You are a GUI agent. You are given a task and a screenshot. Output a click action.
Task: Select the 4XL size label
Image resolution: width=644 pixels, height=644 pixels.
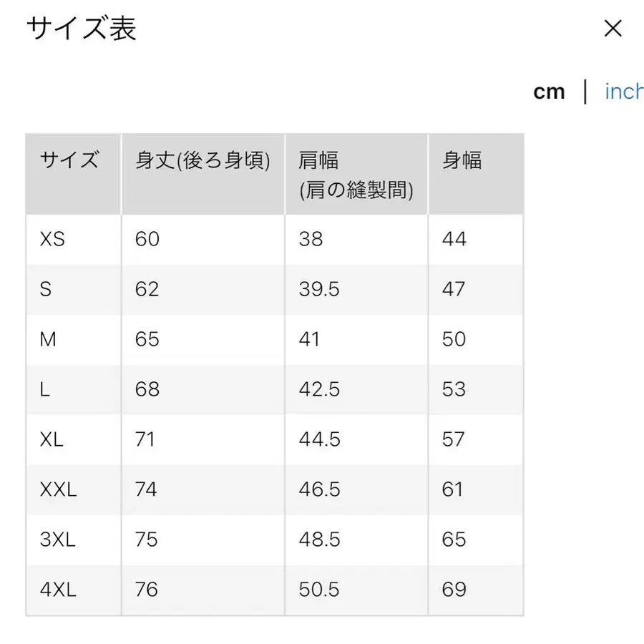[x=55, y=590]
